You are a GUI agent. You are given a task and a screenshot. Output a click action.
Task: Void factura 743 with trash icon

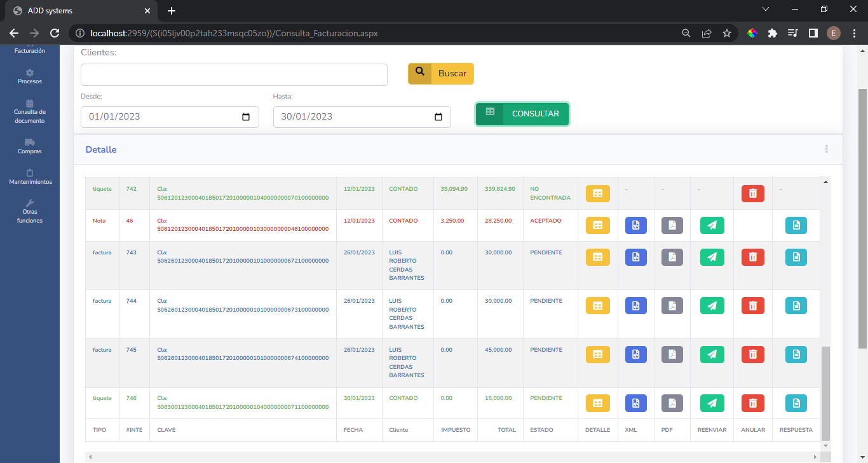coord(753,257)
